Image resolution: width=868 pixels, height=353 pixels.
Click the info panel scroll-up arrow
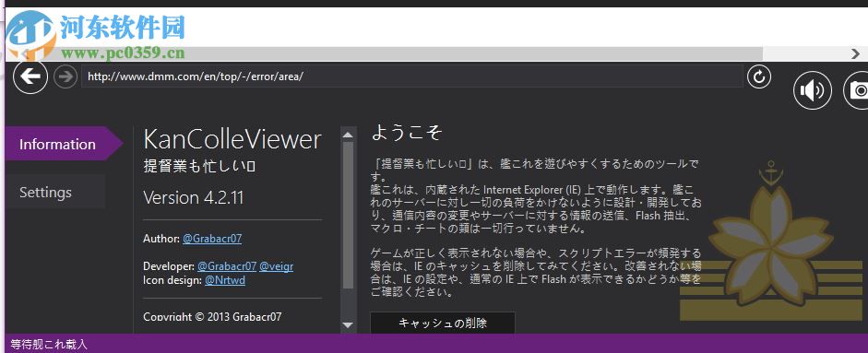[348, 135]
